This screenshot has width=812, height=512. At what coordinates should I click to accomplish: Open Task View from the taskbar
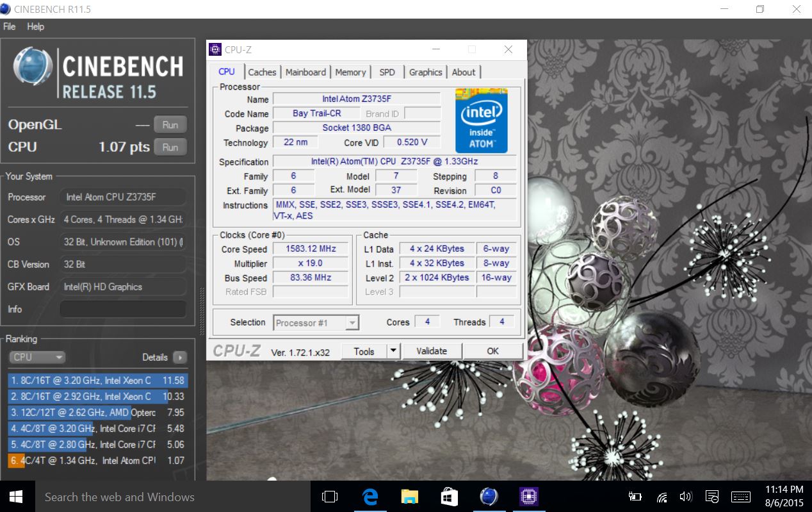[330, 497]
